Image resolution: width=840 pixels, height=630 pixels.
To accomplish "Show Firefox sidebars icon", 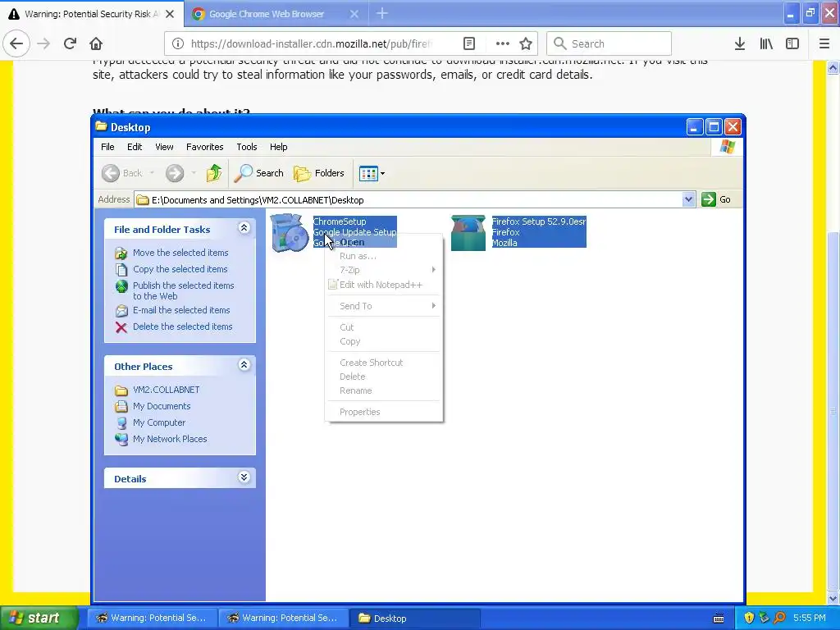I will 792,43.
